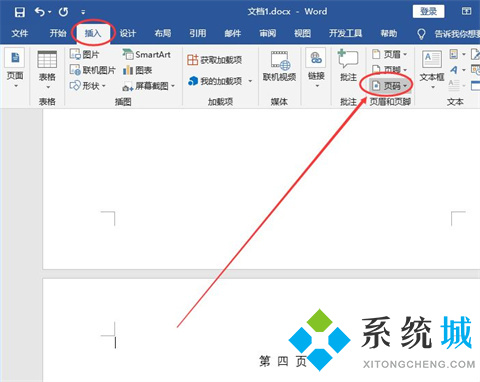Go to the 引用 tab

[198, 33]
